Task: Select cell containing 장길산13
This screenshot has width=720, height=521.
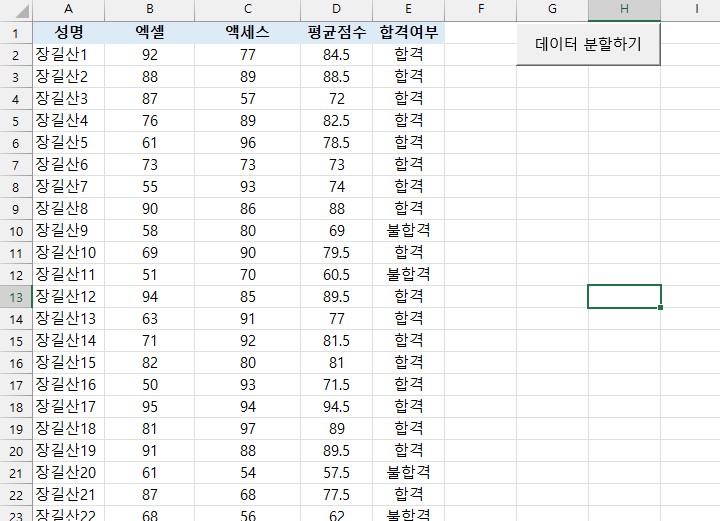Action: pos(68,319)
